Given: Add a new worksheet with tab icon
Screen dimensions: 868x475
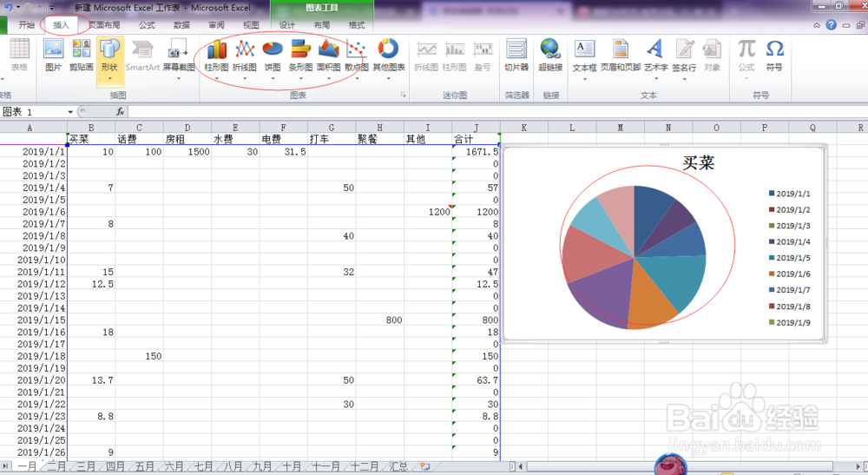Looking at the screenshot, I should coord(425,466).
